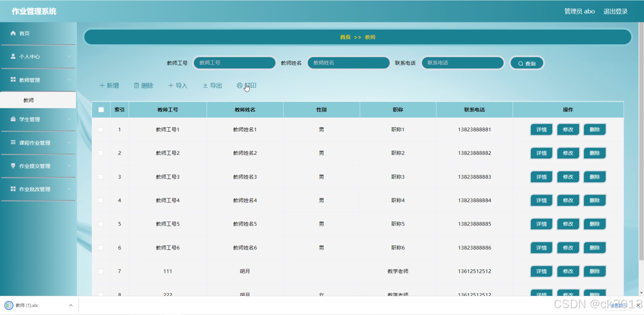The image size is (644, 315).
Task: Select the 新增 plus icon to add a teacher
Action: [x=102, y=85]
